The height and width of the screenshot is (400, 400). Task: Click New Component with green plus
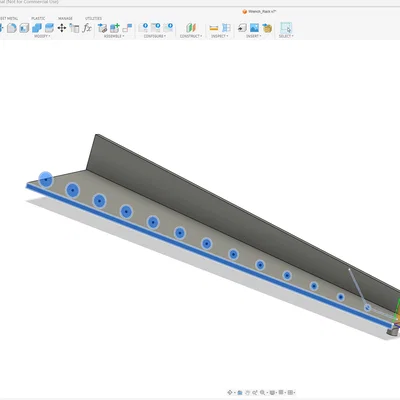[x=115, y=28]
